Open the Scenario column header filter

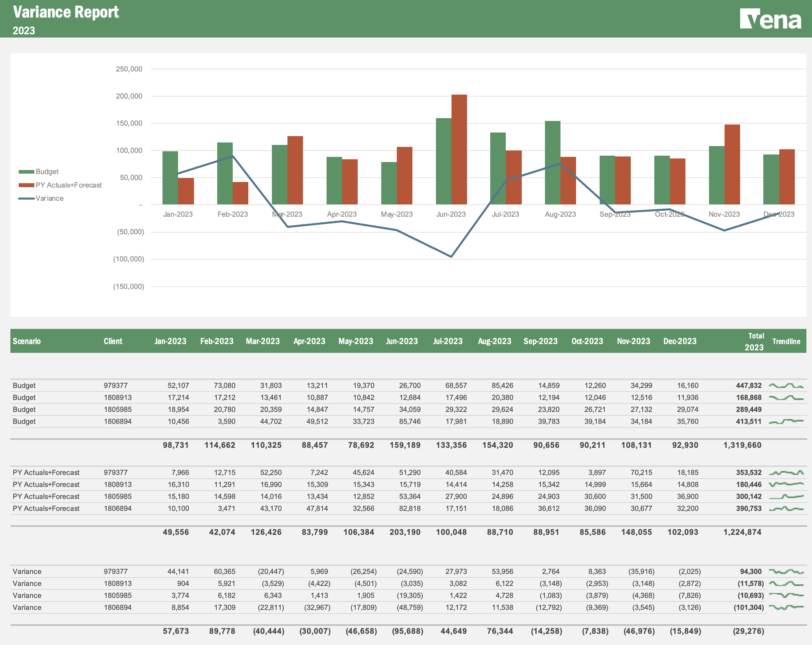coord(27,341)
